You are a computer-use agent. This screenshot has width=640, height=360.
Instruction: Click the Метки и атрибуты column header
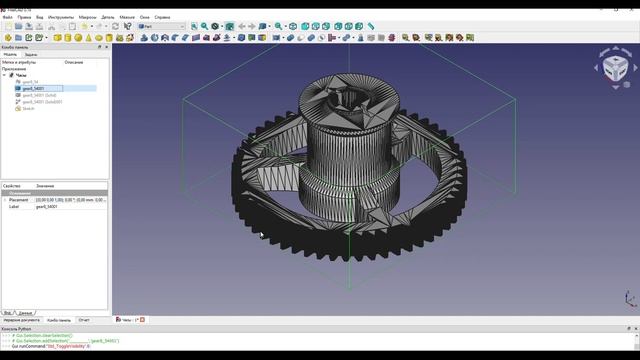(x=19, y=62)
